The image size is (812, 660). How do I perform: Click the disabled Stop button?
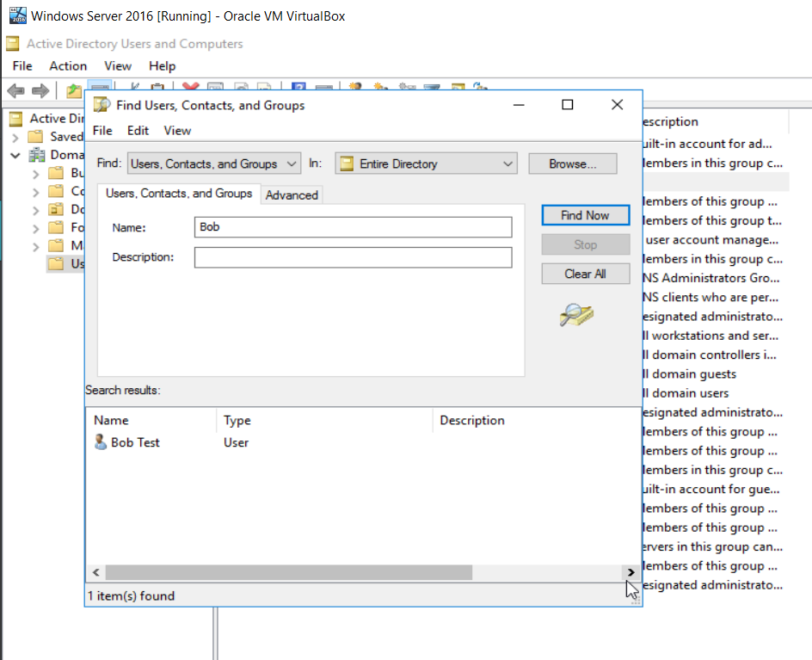(x=585, y=244)
